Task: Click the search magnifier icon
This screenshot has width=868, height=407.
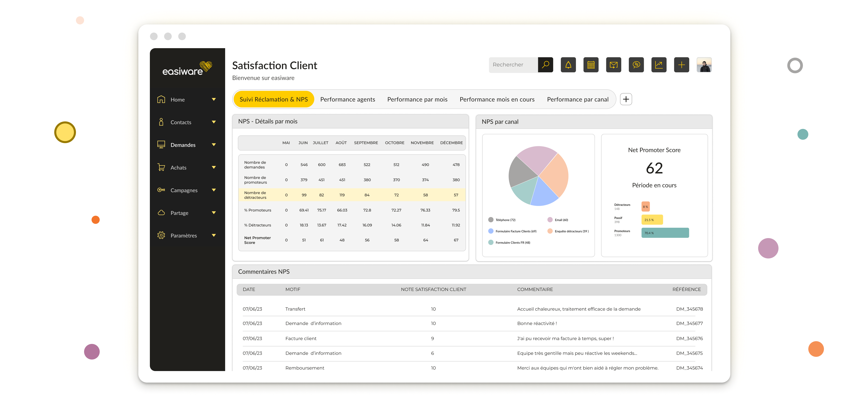Action: click(545, 65)
